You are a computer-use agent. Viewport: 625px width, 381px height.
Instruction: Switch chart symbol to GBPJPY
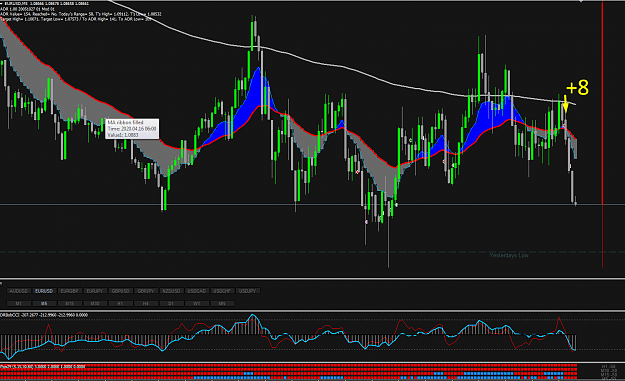(145, 291)
